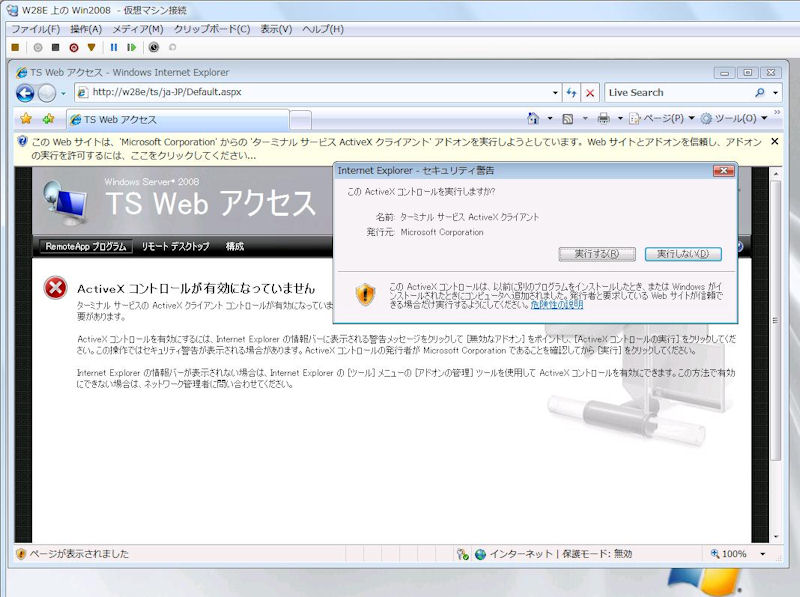800x597 pixels.
Task: Expand the feeds dropdown arrow
Action: (585, 118)
